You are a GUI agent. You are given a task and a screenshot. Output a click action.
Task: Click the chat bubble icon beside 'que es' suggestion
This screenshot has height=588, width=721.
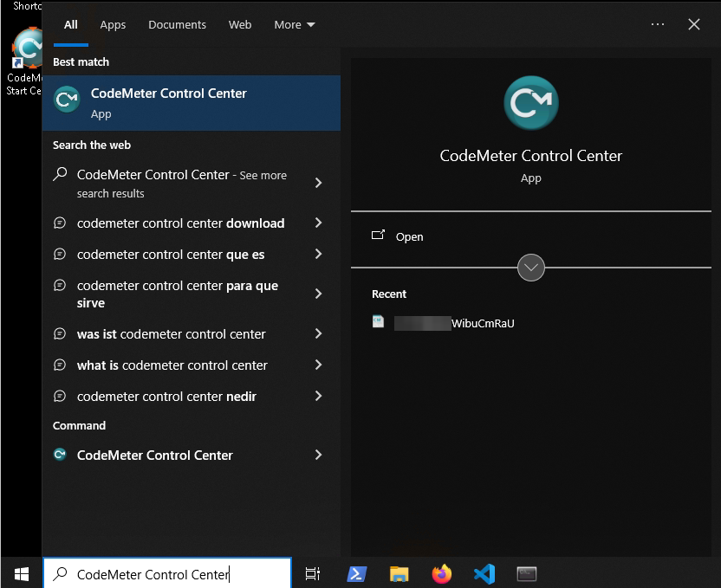pyautogui.click(x=60, y=254)
